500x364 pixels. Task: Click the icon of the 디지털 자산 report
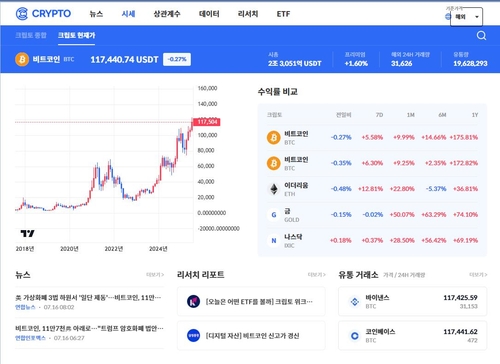click(193, 335)
